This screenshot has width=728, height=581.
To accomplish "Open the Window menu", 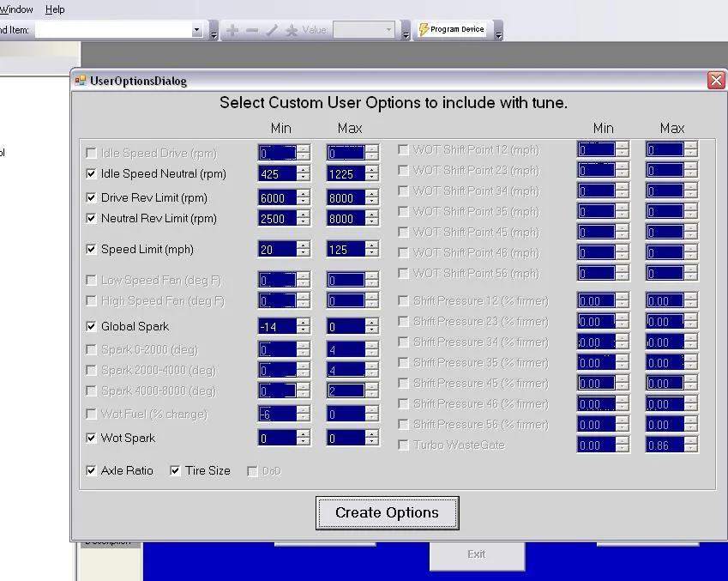I will (16, 9).
